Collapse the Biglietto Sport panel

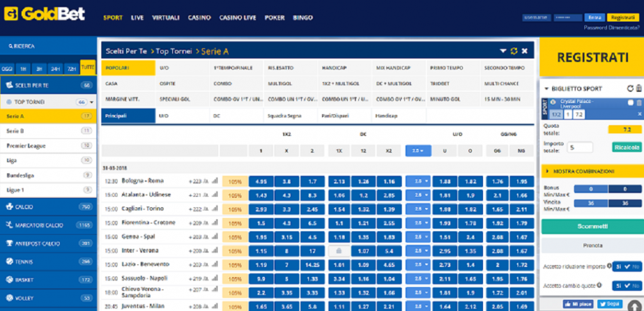coord(547,89)
